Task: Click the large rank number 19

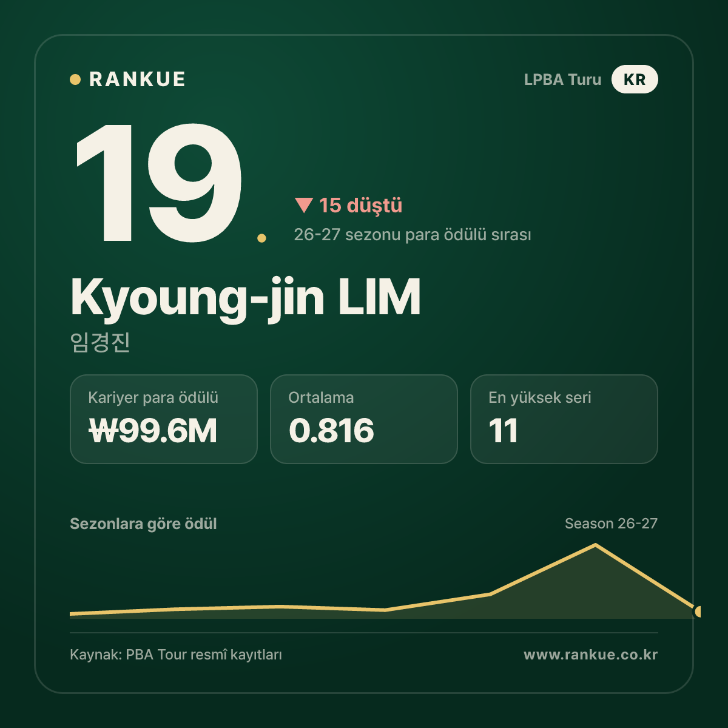Action: point(159,183)
